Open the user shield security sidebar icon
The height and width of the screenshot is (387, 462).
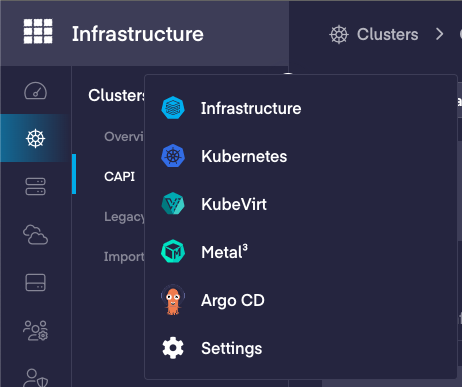[35, 378]
